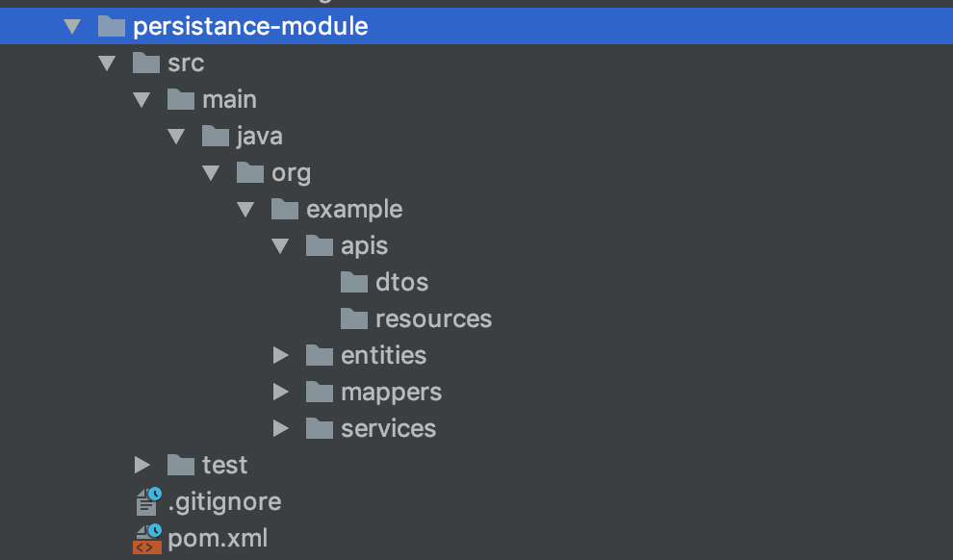Expand the entities folder

pyautogui.click(x=280, y=355)
